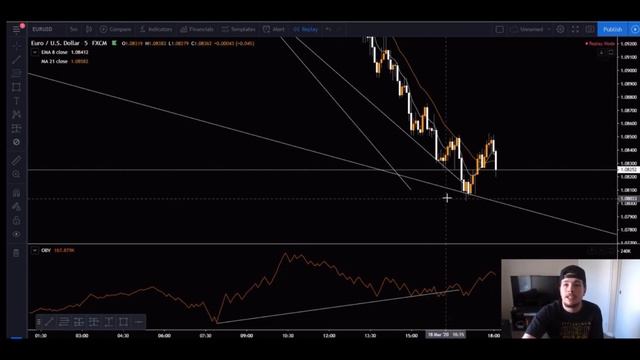This screenshot has width=640, height=360.
Task: Click the favorites toolbar drag handle
Action: 38,322
